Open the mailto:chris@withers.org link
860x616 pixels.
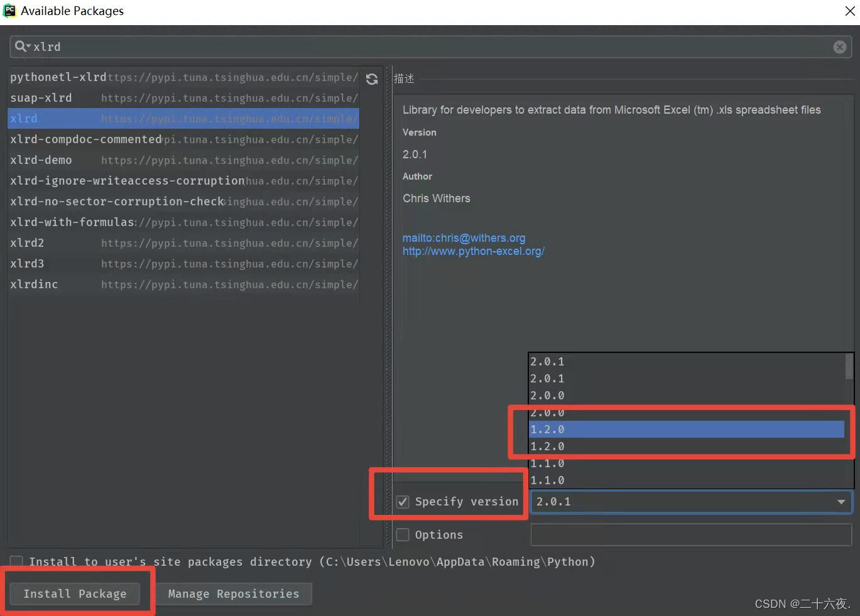(464, 238)
